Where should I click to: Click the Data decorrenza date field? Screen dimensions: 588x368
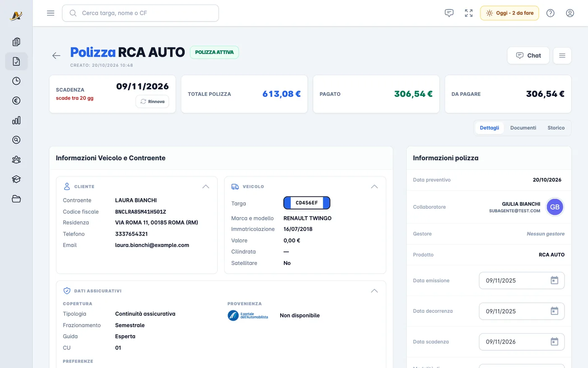(x=522, y=311)
